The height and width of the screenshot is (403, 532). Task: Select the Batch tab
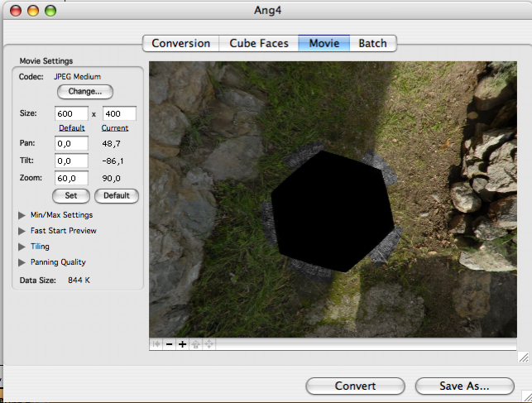pyautogui.click(x=372, y=43)
